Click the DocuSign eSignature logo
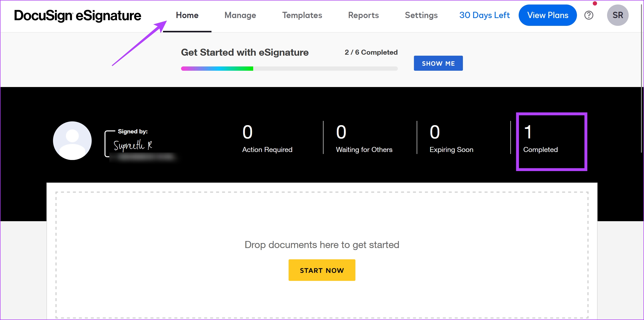 point(78,16)
